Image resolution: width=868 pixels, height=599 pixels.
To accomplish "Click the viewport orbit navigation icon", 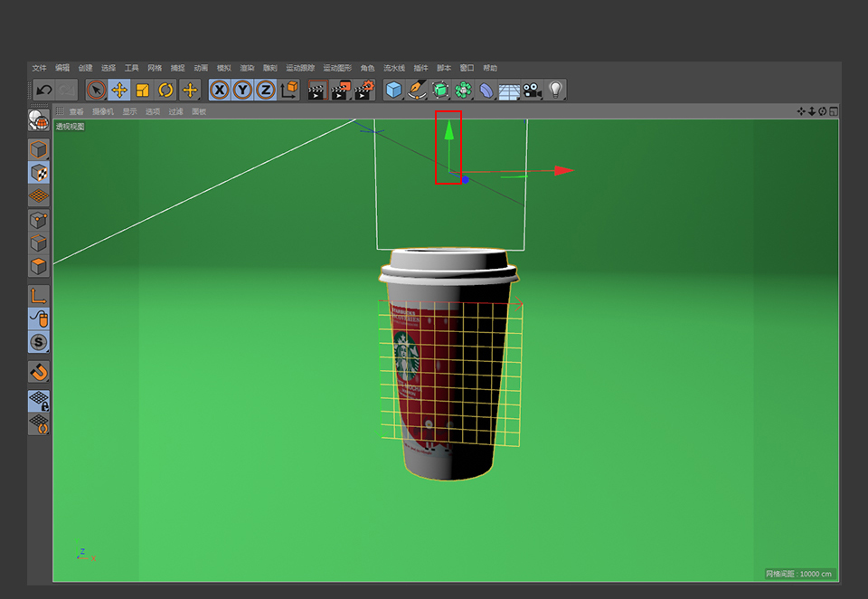I will click(823, 111).
